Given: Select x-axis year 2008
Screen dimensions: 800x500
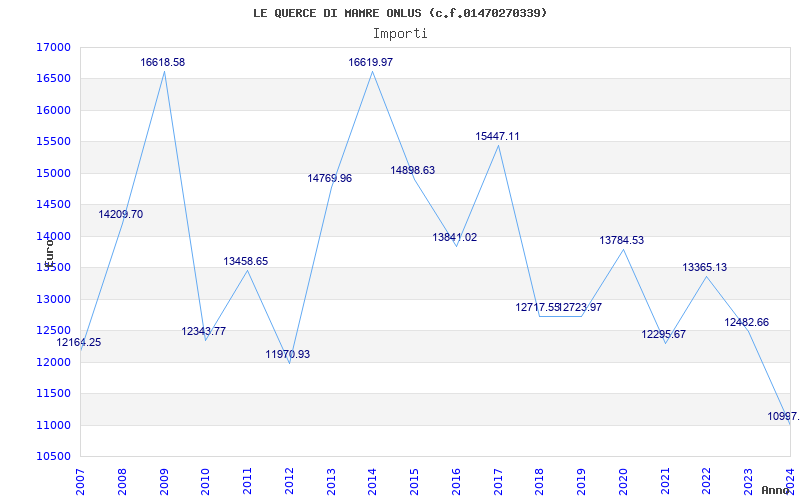Looking at the screenshot, I should 122,482.
